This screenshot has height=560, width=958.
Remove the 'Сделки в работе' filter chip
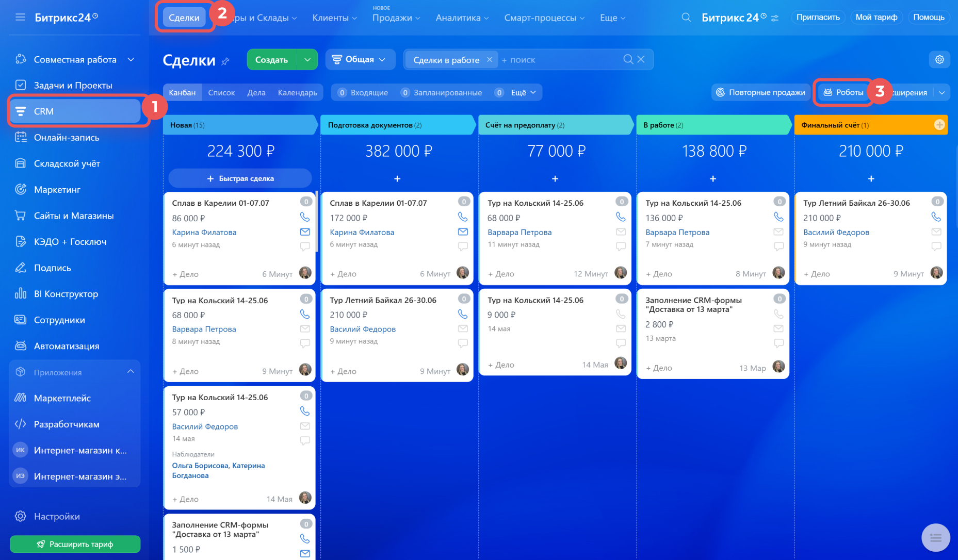tap(490, 60)
